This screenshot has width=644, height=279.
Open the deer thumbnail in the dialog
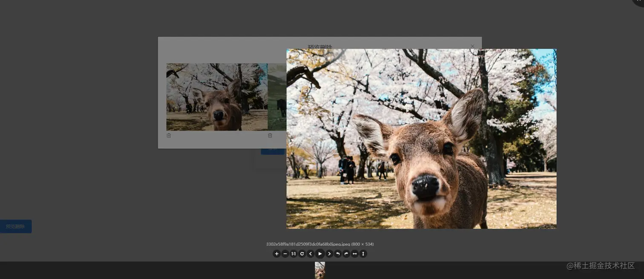(x=216, y=97)
